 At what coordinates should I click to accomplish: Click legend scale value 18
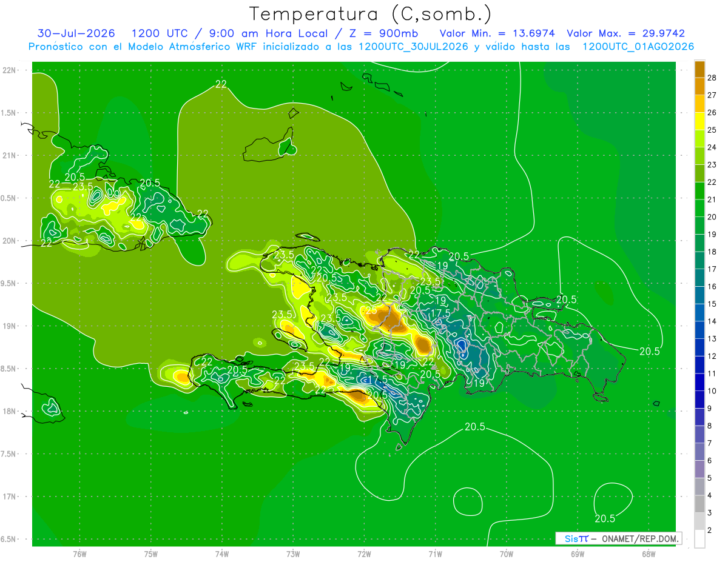pos(712,252)
